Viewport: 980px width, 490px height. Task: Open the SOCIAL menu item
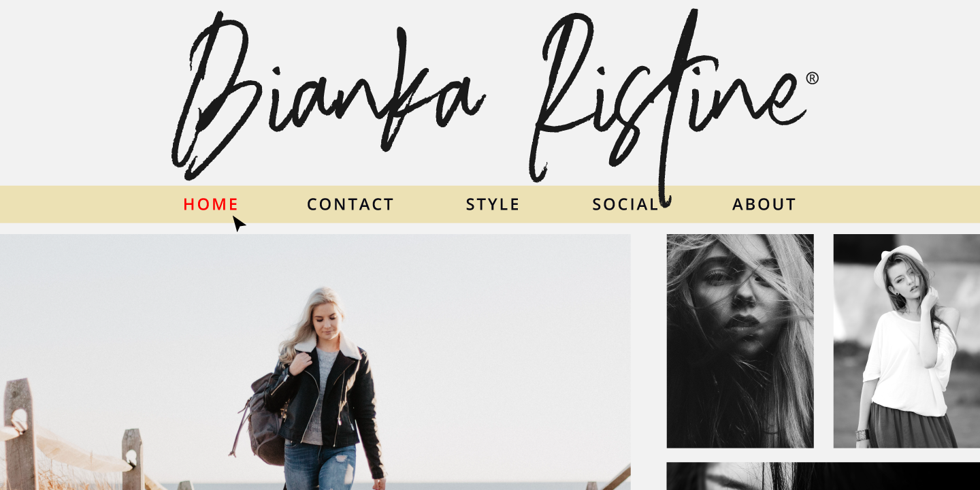626,204
